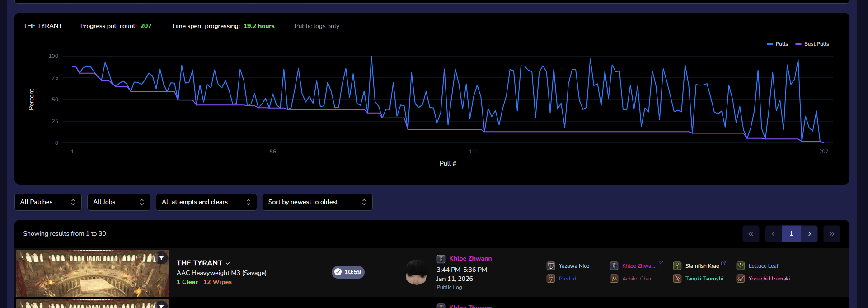The image size is (868, 308).
Task: Open THE TYRANT report title link
Action: [199, 263]
